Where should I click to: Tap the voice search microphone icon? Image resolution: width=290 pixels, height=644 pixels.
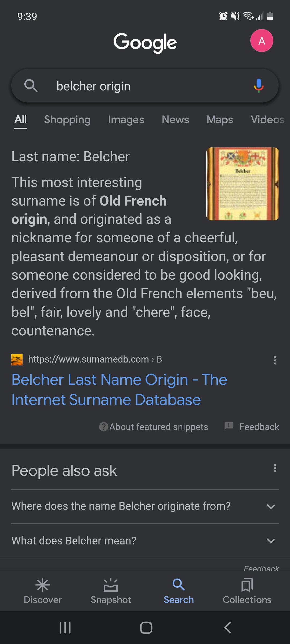coord(259,86)
